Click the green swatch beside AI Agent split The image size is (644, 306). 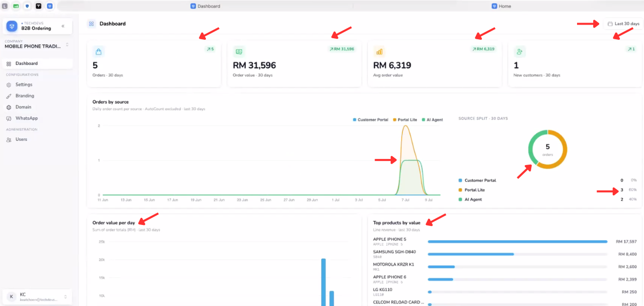(460, 199)
